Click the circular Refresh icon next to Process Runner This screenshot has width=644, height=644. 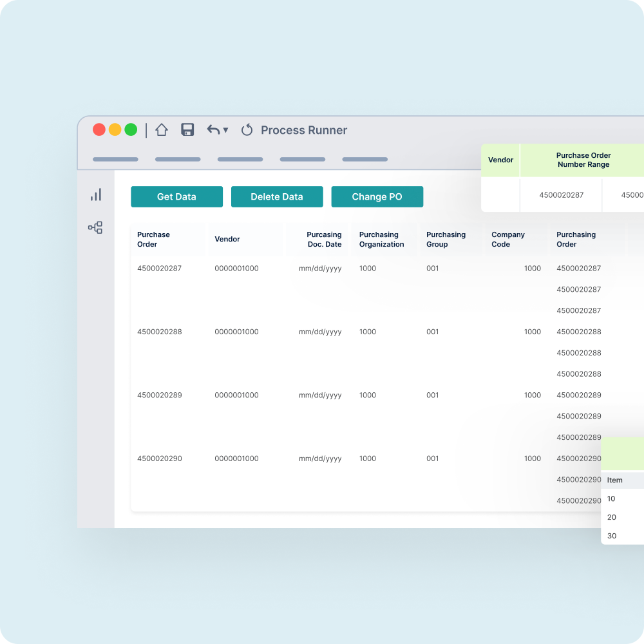[x=247, y=129]
